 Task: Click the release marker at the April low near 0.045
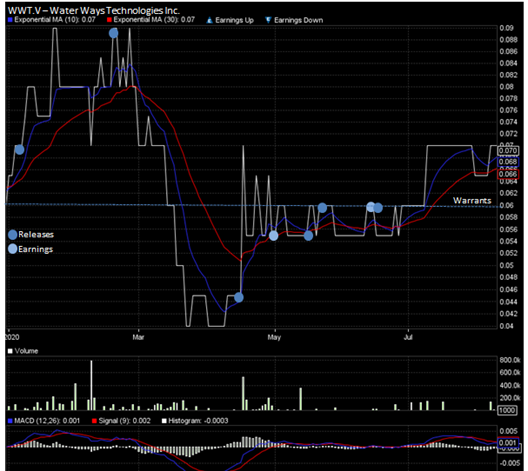click(239, 298)
